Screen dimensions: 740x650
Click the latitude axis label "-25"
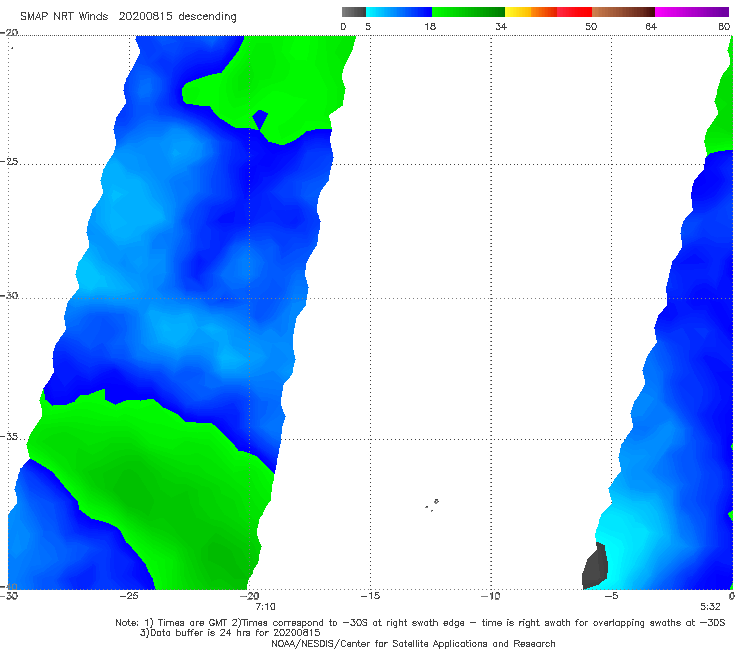pyautogui.click(x=9, y=161)
